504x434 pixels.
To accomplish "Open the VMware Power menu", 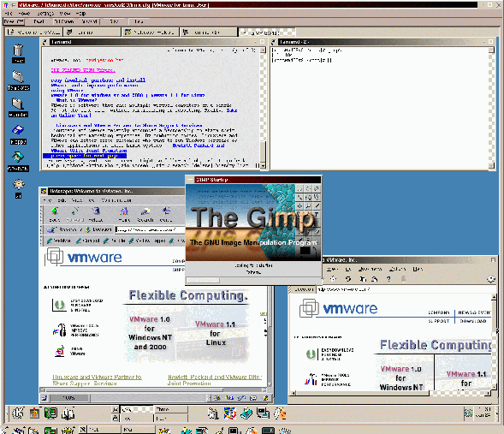I will pyautogui.click(x=24, y=14).
